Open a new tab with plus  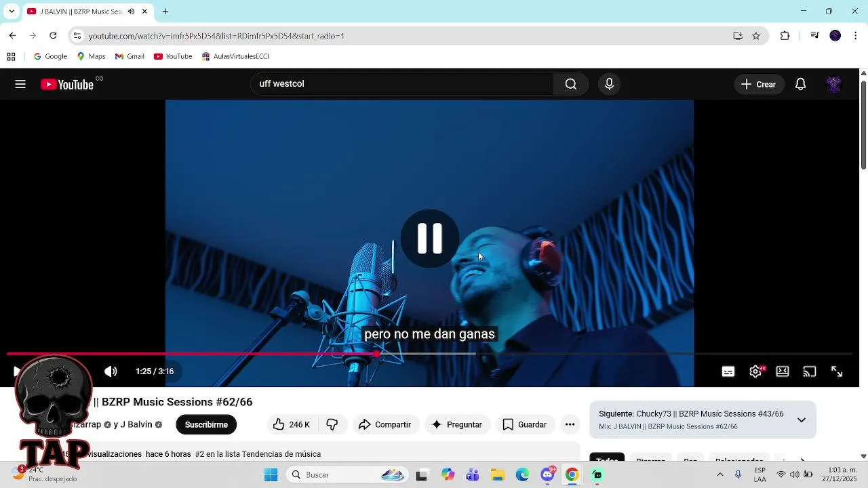165,12
